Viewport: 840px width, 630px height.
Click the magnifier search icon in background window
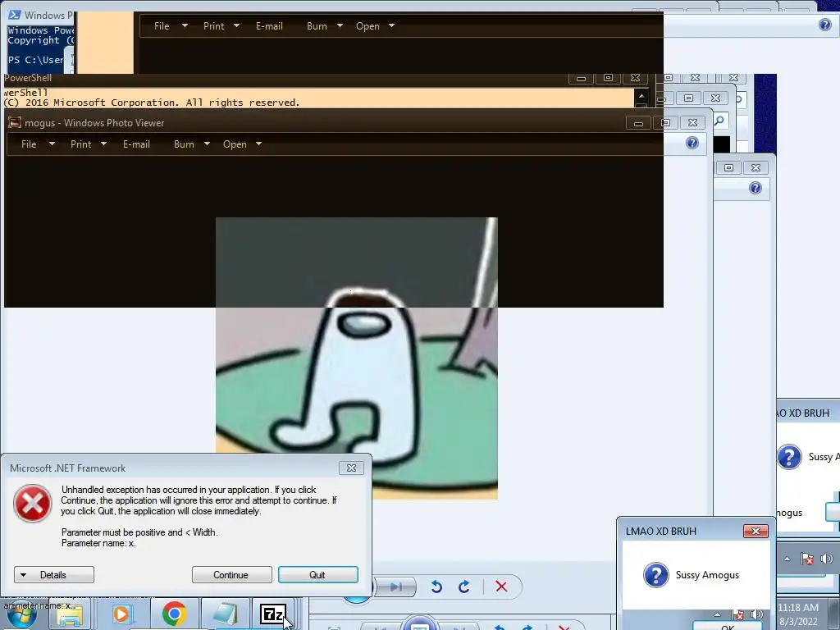coord(719,121)
